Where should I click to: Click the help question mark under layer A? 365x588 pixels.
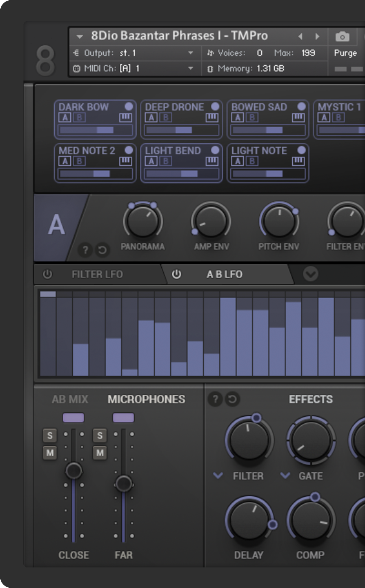click(x=85, y=250)
